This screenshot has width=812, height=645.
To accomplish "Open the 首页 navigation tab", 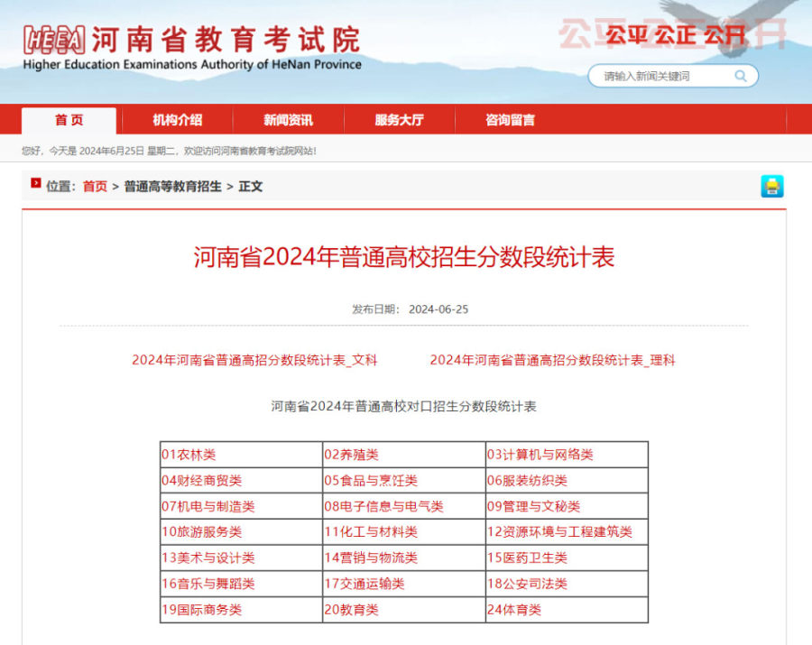I will [x=69, y=120].
